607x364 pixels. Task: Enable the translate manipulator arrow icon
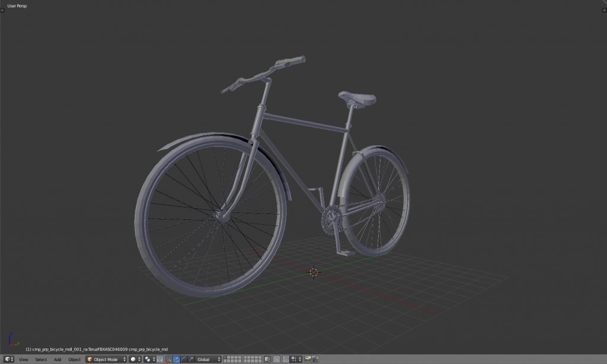pos(176,359)
